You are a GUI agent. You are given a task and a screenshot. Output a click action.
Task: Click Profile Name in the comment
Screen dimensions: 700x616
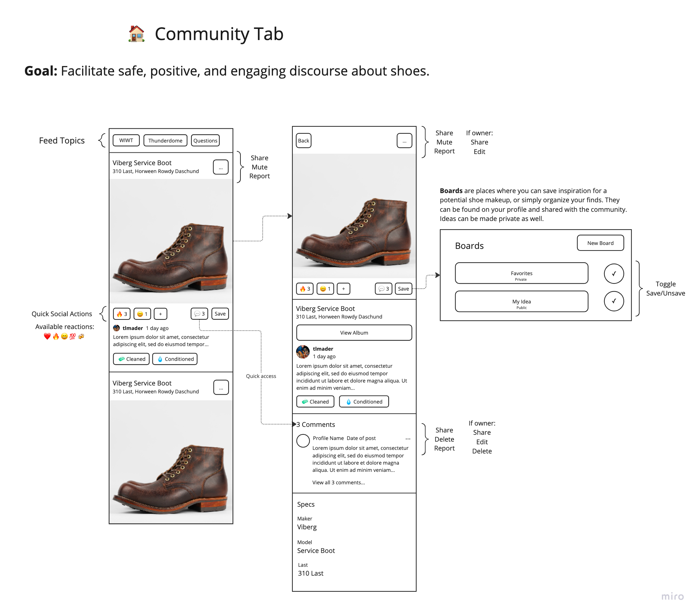pyautogui.click(x=328, y=438)
